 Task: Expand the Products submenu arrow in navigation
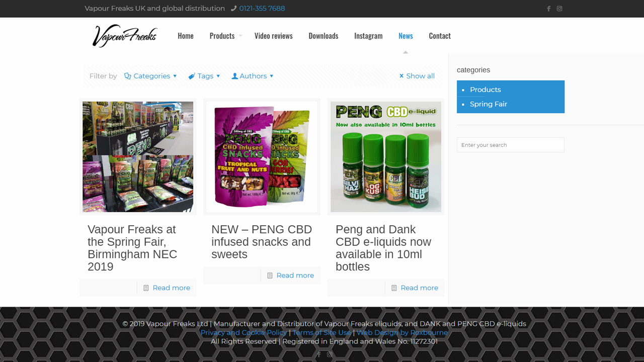point(240,36)
